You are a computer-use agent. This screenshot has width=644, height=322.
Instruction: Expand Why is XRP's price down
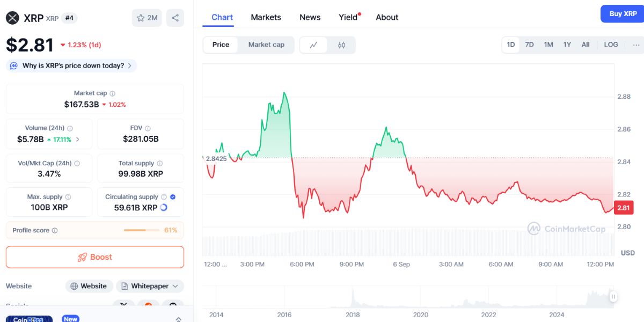pos(71,65)
